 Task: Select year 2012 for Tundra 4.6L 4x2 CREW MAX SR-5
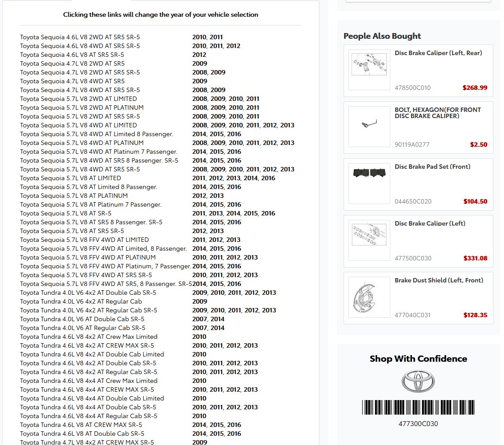(233, 346)
